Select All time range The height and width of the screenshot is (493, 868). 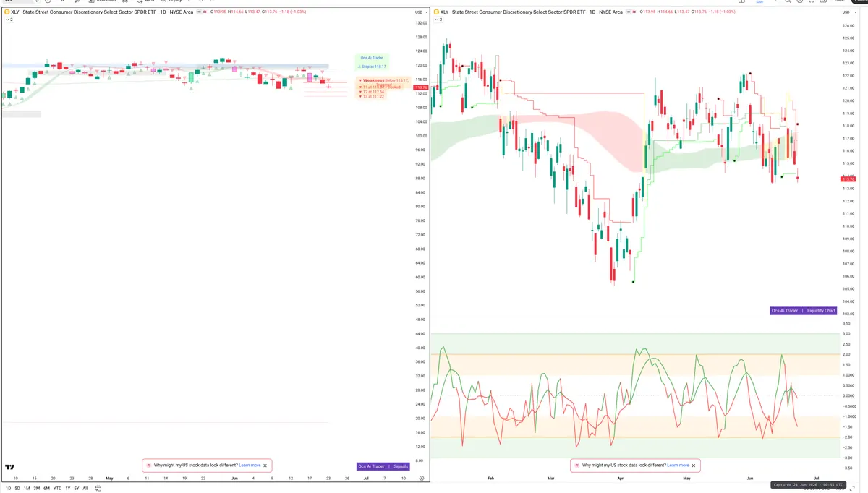[85, 489]
